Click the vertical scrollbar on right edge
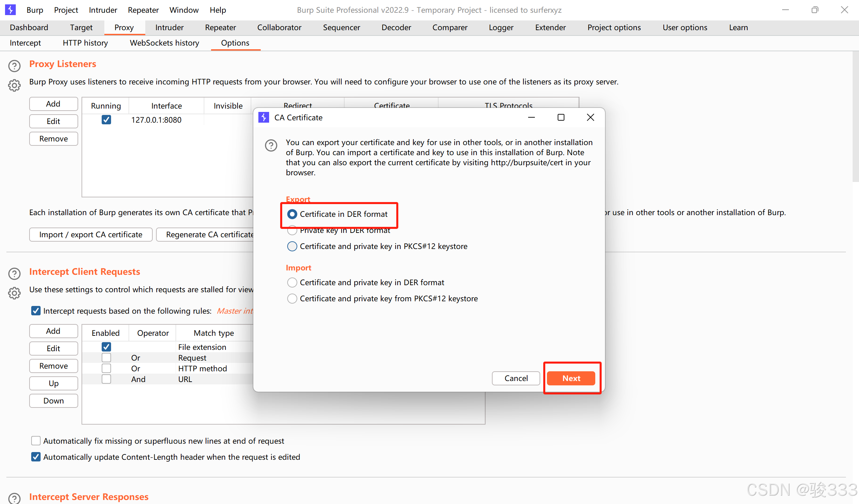This screenshot has height=504, width=859. (855, 116)
